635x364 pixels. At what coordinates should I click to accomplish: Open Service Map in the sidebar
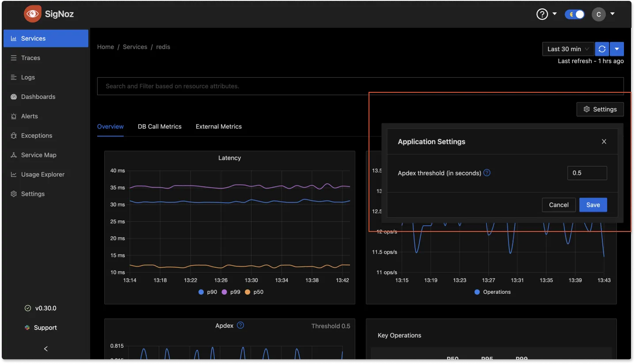tap(46, 155)
